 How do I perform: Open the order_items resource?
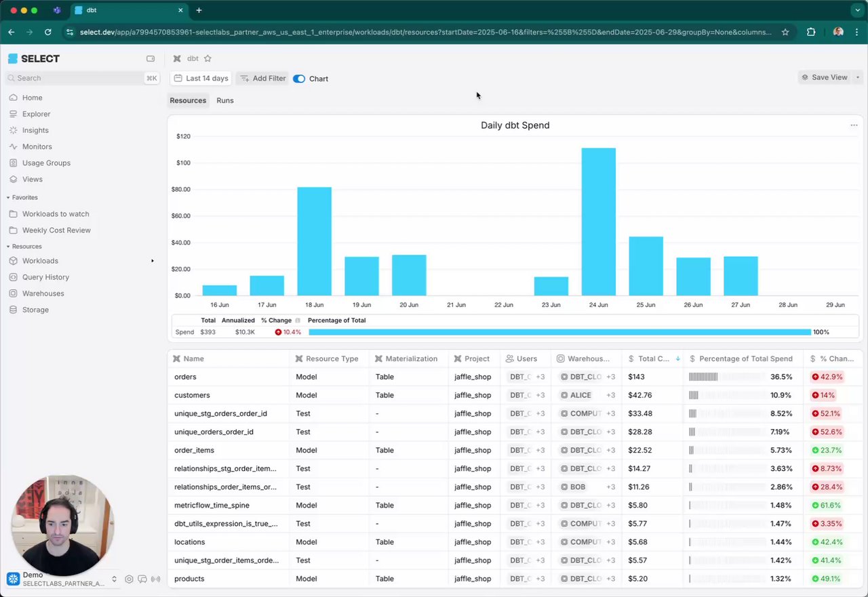tap(515, 450)
